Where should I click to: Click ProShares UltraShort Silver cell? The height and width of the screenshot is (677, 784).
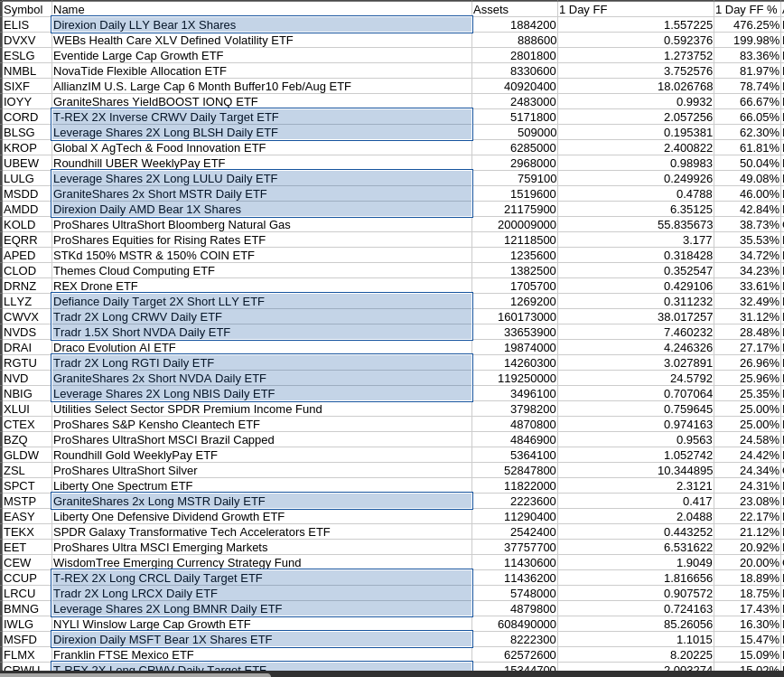tap(262, 471)
